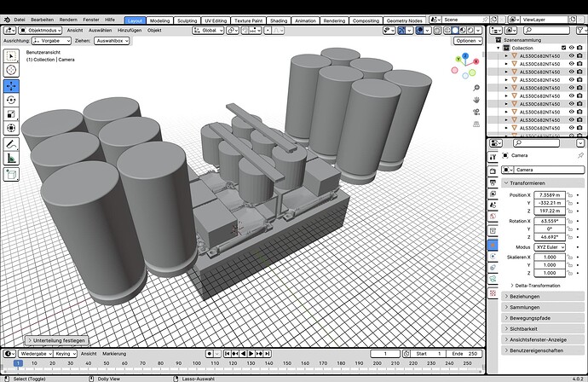Collapse the Transformieren panel
Image resolution: width=588 pixels, height=382 pixels.
[x=543, y=183]
